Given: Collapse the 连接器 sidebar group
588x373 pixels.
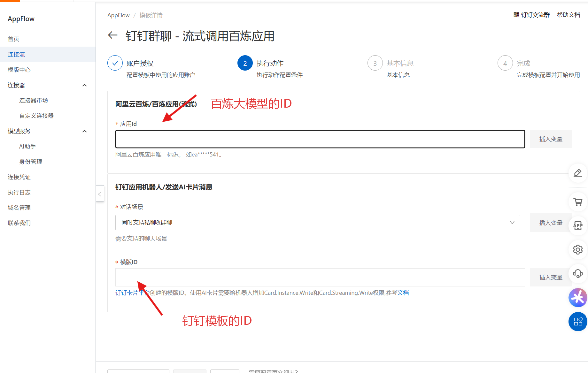Looking at the screenshot, I should point(84,85).
